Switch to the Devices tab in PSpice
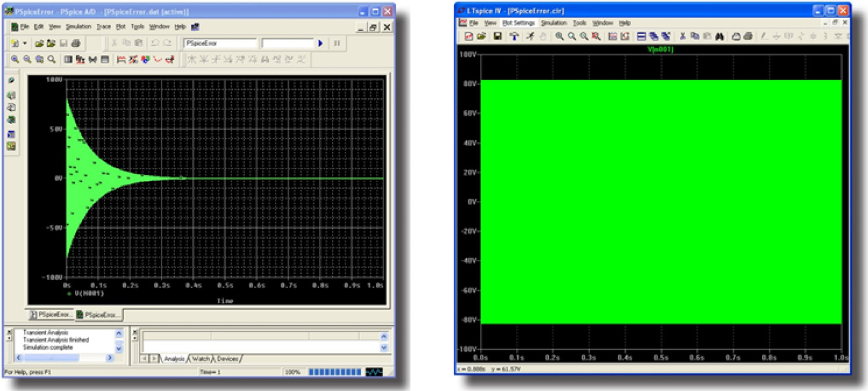The height and width of the screenshot is (391, 868). (227, 359)
